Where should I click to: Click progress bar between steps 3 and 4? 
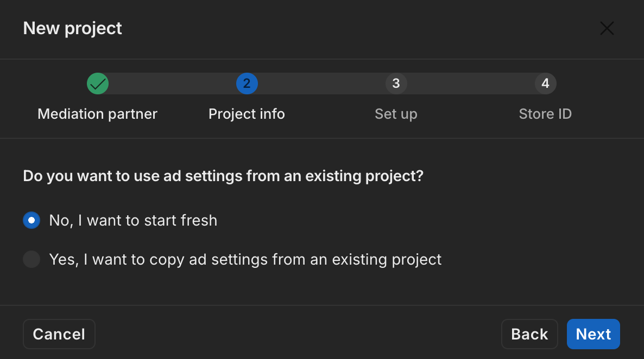(x=471, y=84)
